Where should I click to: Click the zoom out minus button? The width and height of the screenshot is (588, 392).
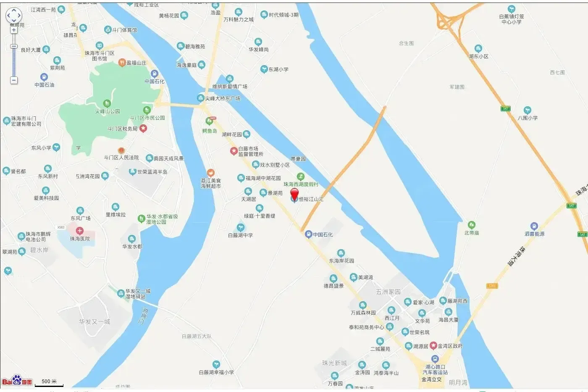(x=14, y=80)
